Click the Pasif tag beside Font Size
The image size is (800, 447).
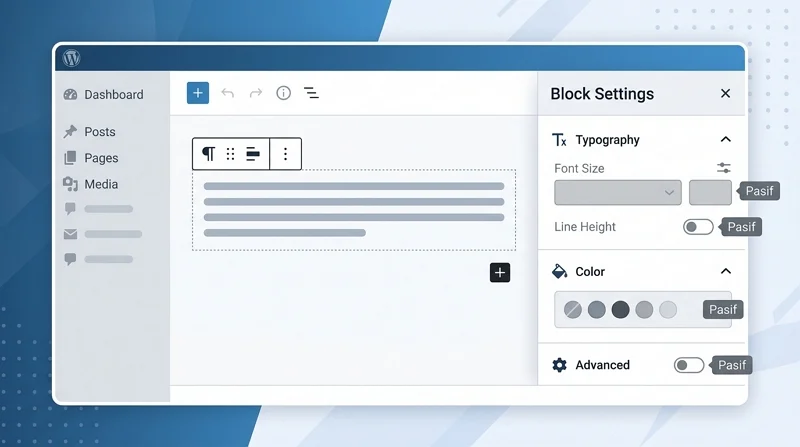tap(759, 191)
